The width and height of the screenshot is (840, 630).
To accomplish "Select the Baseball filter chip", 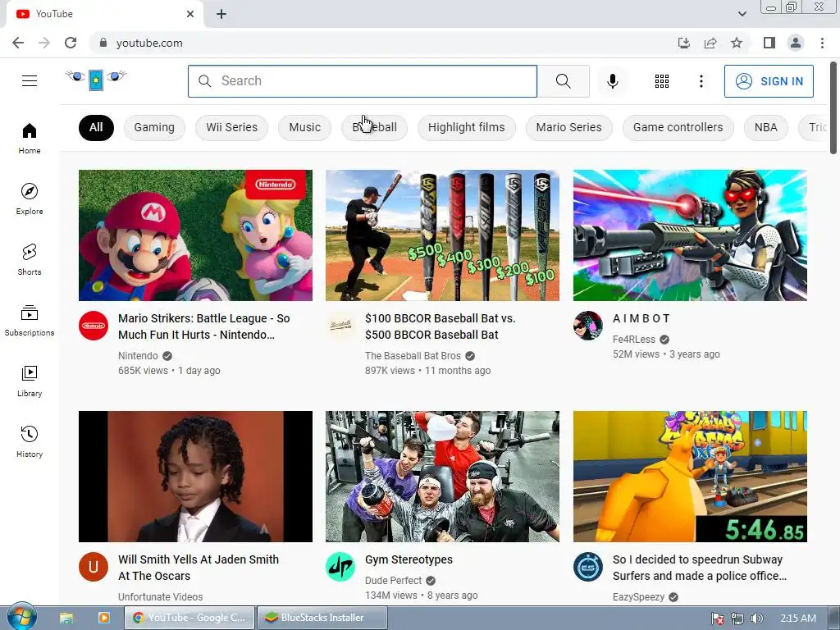I will tap(374, 127).
